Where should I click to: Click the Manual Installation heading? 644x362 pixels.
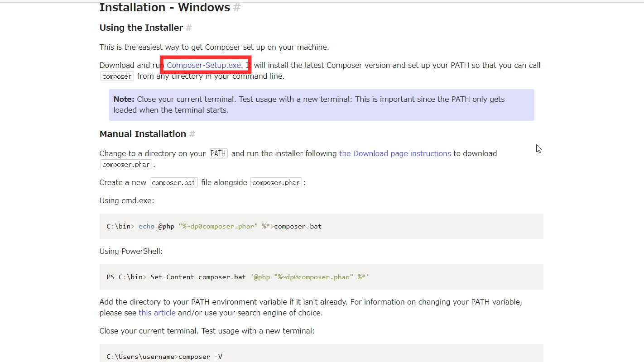[143, 134]
